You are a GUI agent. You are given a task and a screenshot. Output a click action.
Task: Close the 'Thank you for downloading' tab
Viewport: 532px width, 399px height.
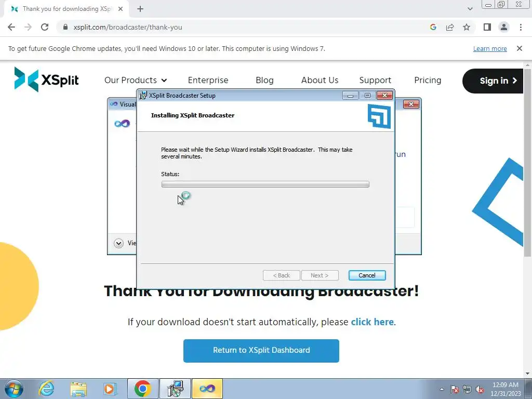pos(121,9)
